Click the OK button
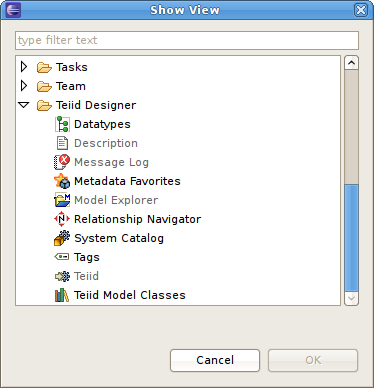Viewport: 374px width, 388px height. click(313, 360)
